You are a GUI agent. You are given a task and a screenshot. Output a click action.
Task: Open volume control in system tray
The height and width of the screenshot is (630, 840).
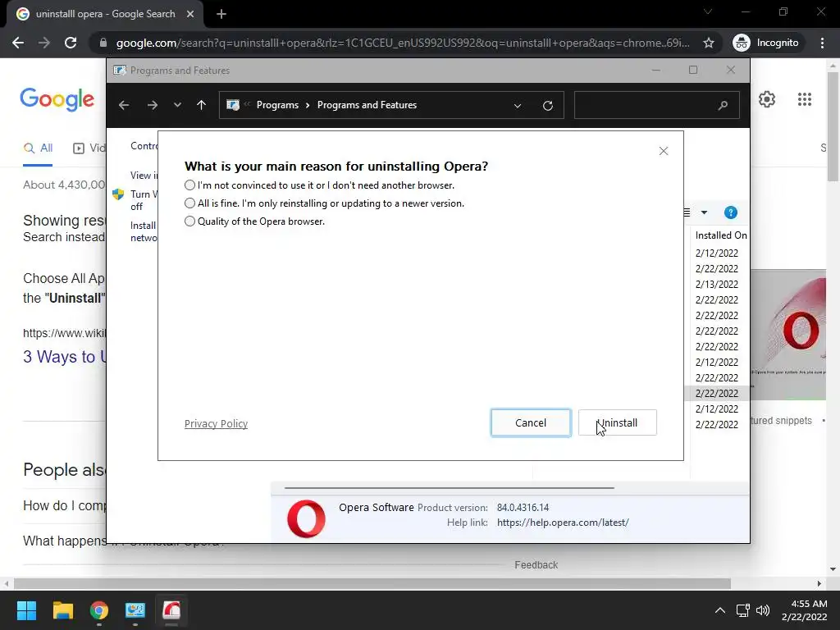click(763, 610)
